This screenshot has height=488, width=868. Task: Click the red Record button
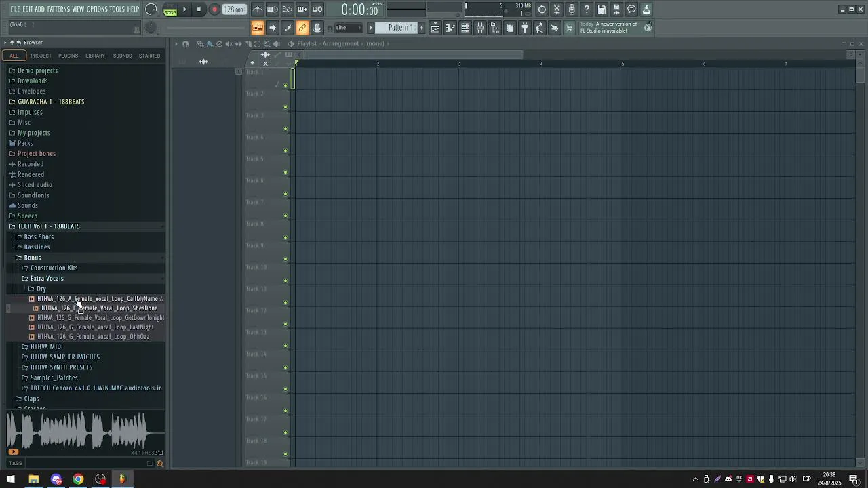tap(214, 9)
